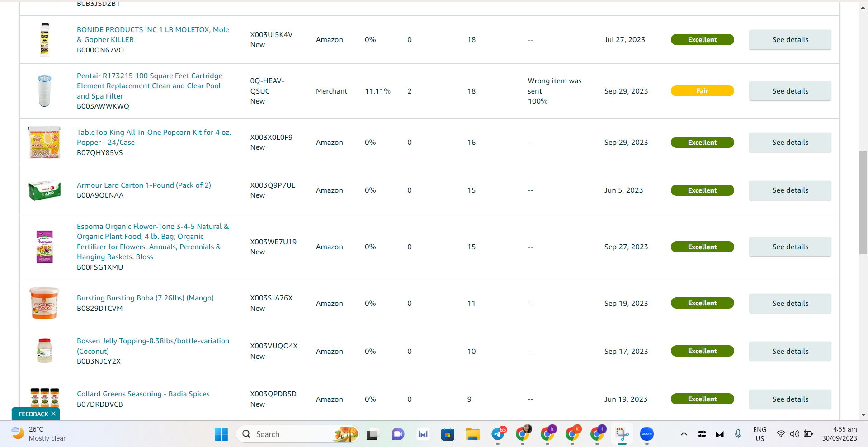Launch Microsoft Store from the taskbar
Viewport: 868px width, 447px height.
click(448, 434)
